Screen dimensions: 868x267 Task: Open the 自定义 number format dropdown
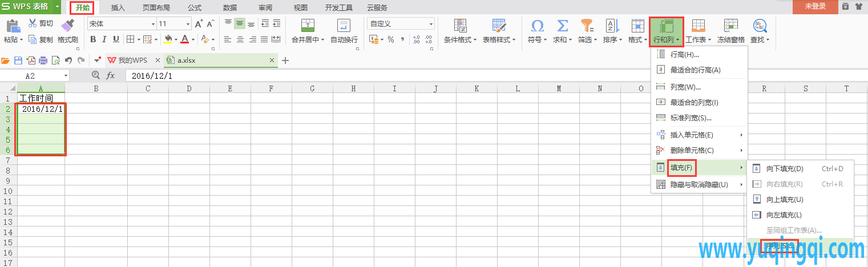pyautogui.click(x=431, y=24)
